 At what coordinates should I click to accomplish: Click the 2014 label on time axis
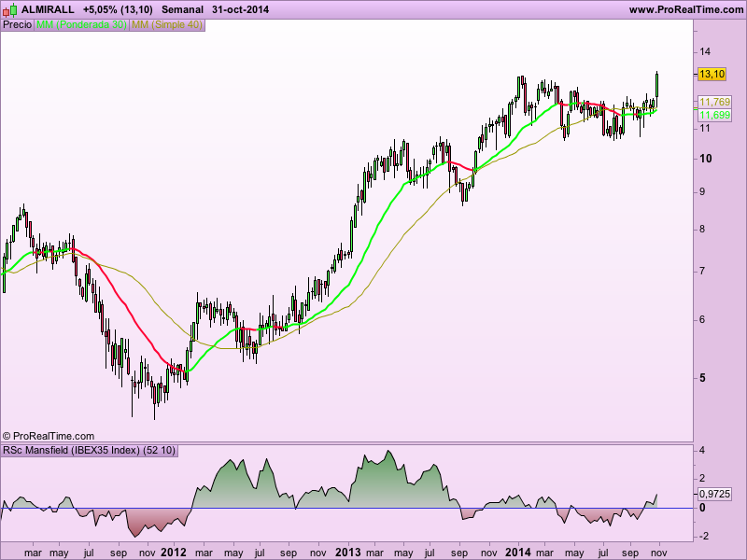tap(518, 553)
